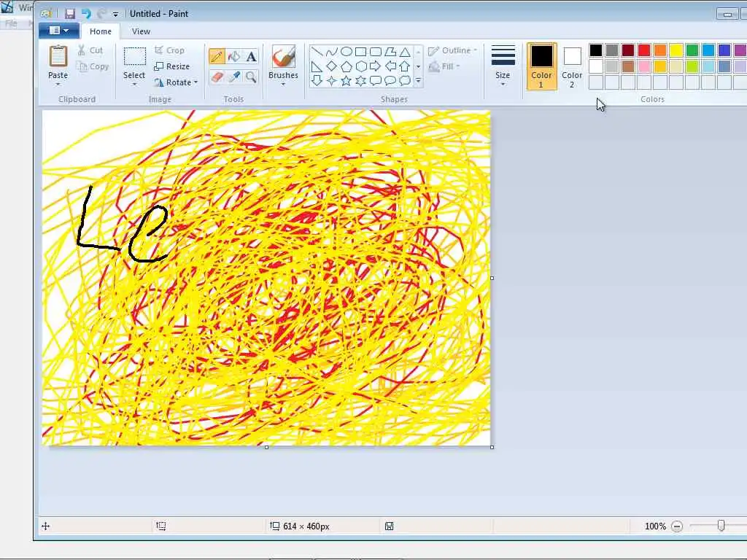747x560 pixels.
Task: Select the Magnifier tool
Action: coord(251,77)
